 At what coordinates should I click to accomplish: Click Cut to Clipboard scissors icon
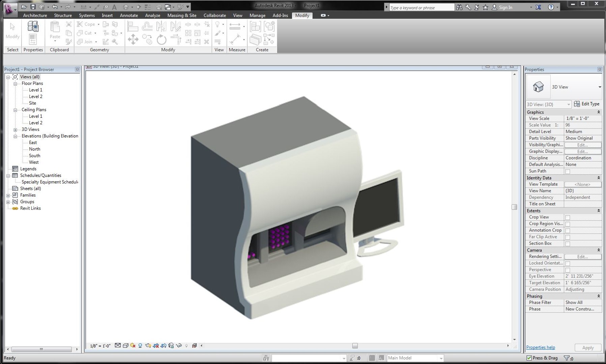(68, 24)
